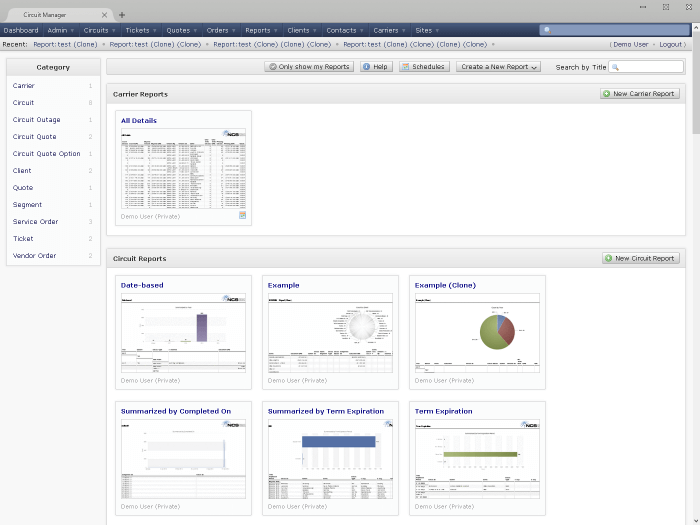Viewport: 700px width, 525px height.
Task: Click the Help button
Action: pyautogui.click(x=376, y=67)
